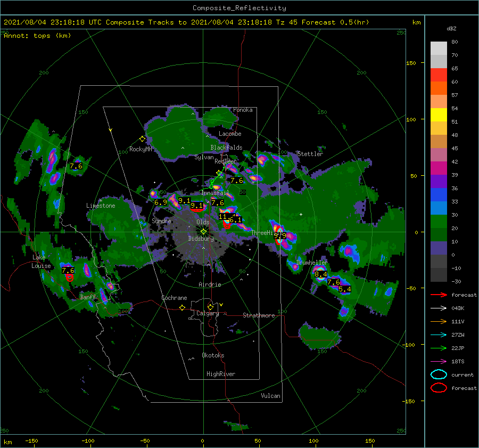The width and height of the screenshot is (479, 448).
Task: Select the bright yellow swatch in the dBZ scale
Action: 439,115
